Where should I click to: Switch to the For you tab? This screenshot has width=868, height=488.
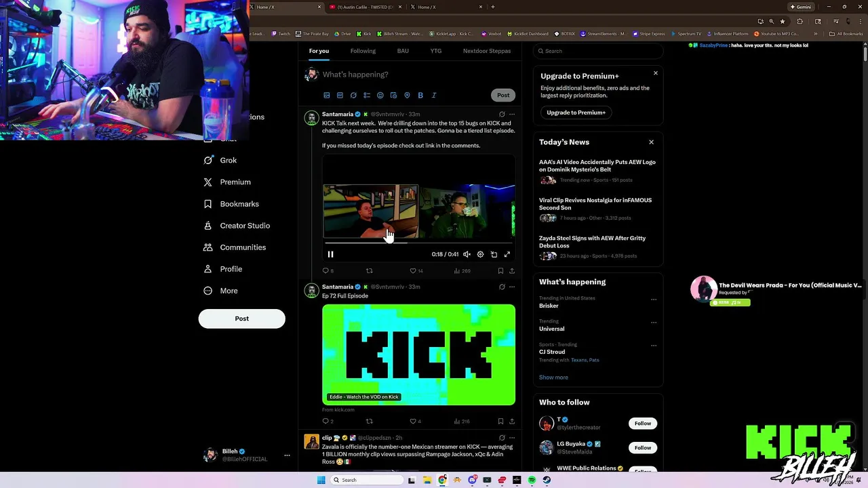319,51
